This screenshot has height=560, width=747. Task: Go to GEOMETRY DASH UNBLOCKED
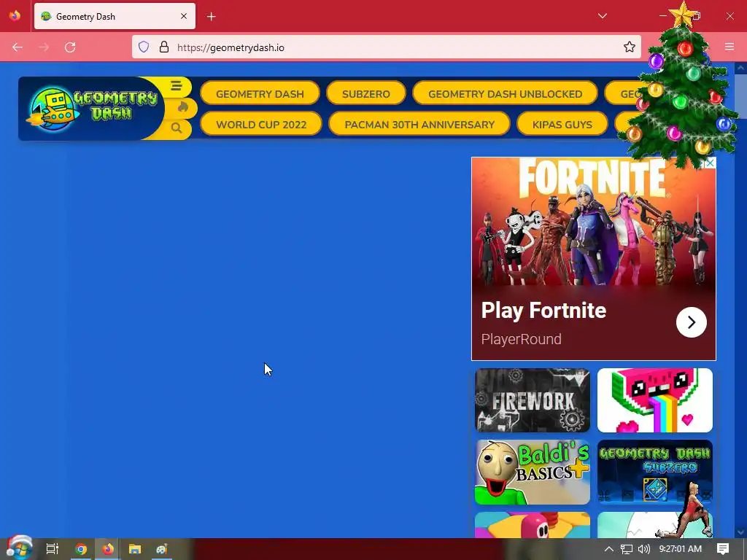point(505,94)
